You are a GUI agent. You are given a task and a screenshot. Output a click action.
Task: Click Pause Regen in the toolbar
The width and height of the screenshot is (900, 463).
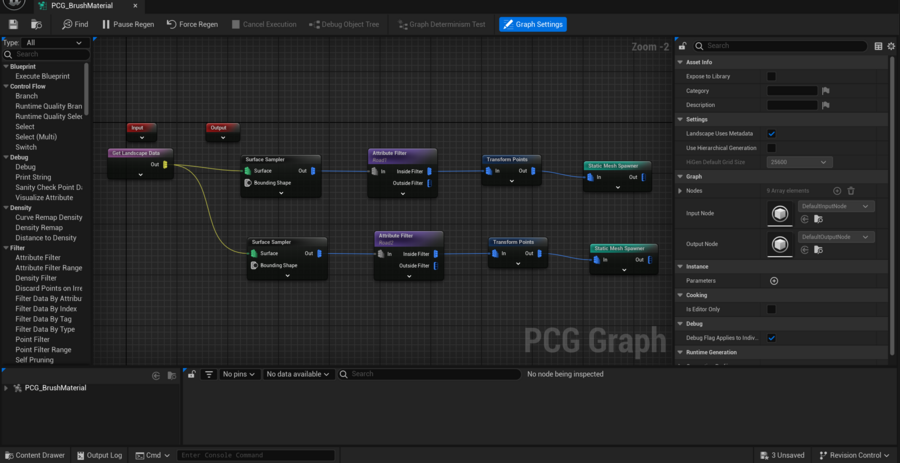[x=127, y=24]
